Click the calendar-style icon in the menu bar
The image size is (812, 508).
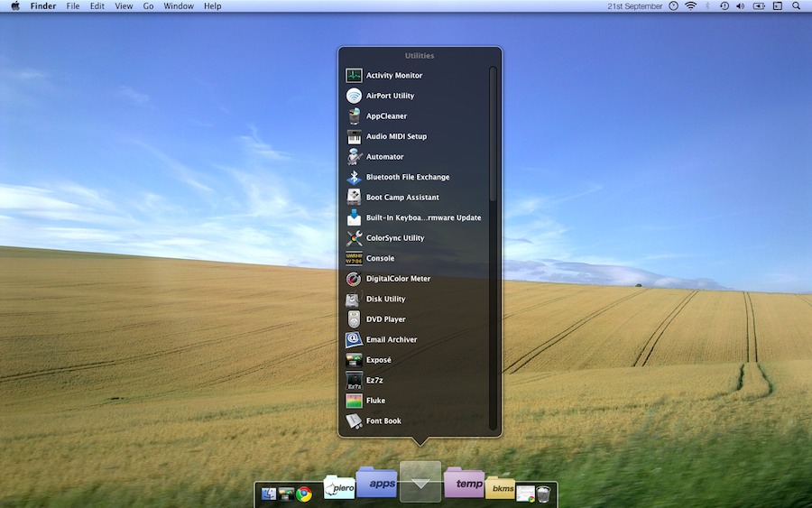point(778,6)
